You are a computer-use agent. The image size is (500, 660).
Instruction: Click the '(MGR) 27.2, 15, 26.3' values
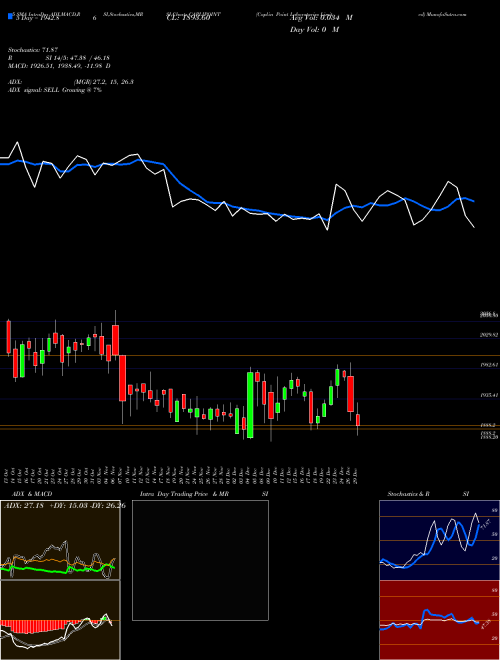point(104,82)
